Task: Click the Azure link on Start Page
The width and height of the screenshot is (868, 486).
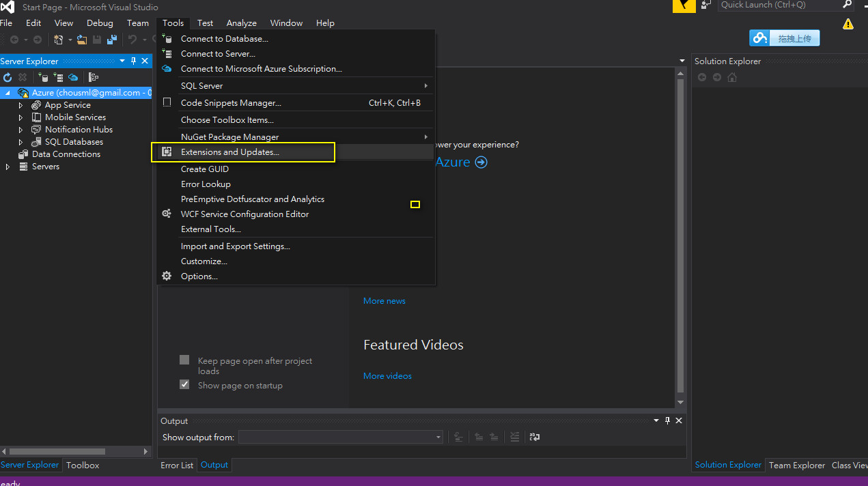Action: (453, 162)
